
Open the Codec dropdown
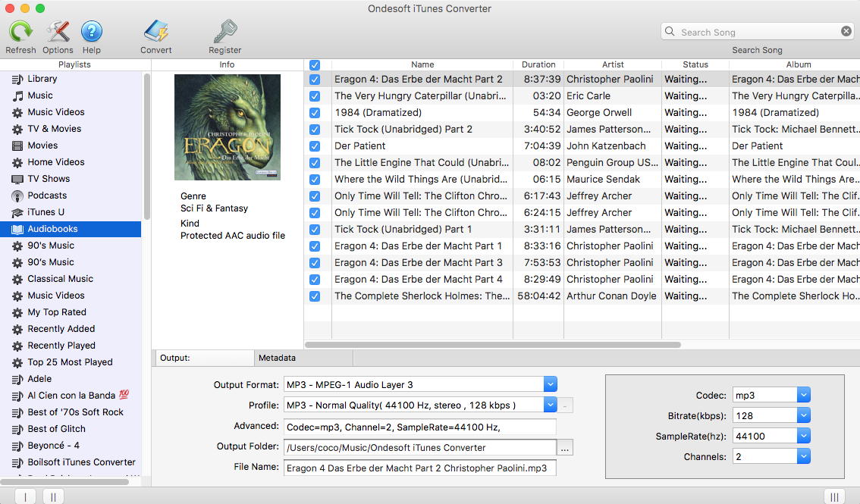pyautogui.click(x=804, y=395)
